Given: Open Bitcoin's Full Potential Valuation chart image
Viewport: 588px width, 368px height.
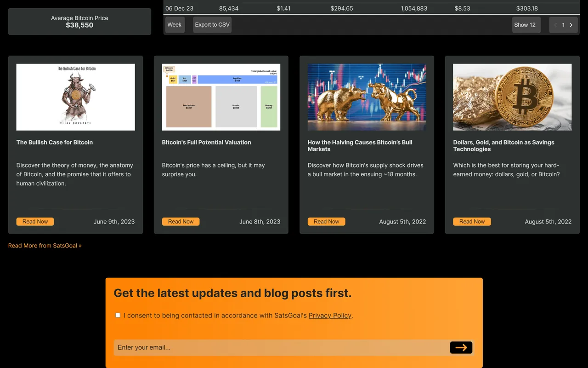Looking at the screenshot, I should (221, 97).
